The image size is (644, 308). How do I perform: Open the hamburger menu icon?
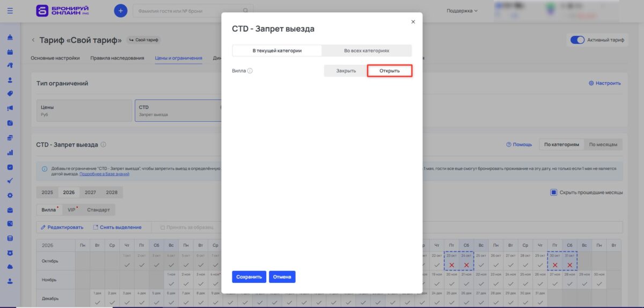point(10,10)
